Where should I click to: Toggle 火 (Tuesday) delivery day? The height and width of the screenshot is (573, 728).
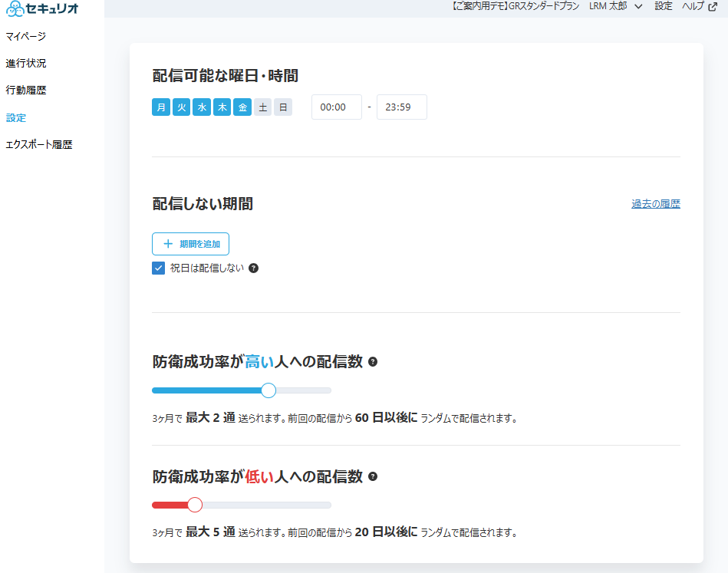pos(182,107)
